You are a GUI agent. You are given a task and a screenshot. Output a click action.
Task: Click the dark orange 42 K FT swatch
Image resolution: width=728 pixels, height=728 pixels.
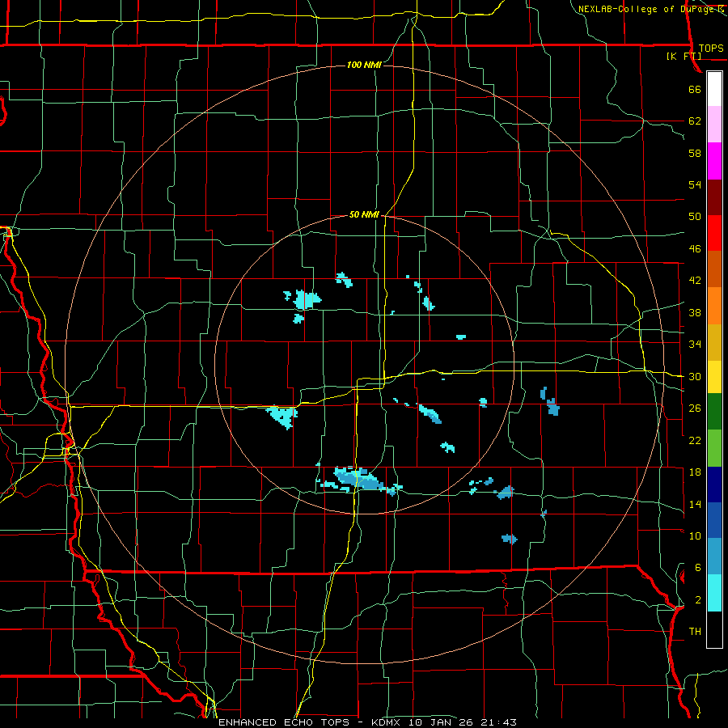coord(714,269)
